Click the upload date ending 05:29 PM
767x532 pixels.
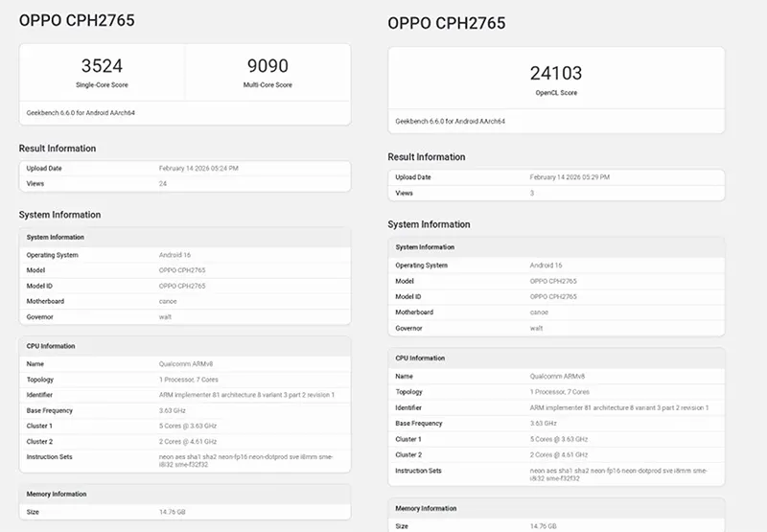click(569, 177)
